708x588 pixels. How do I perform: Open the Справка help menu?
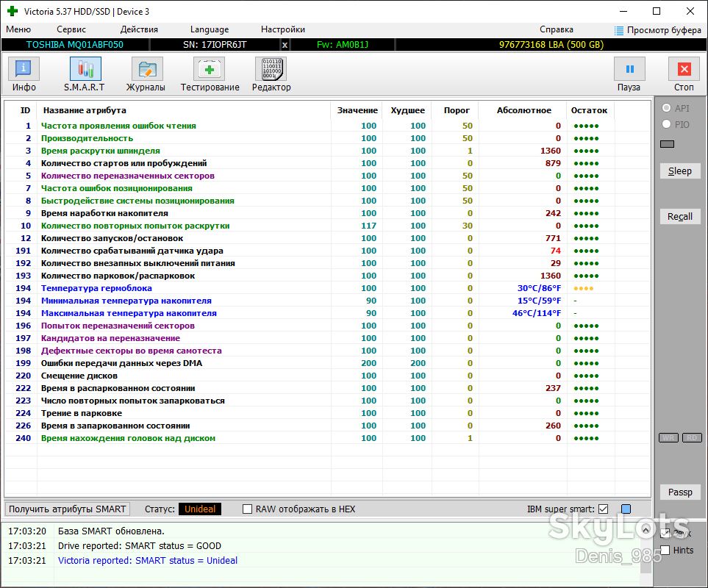(x=557, y=29)
